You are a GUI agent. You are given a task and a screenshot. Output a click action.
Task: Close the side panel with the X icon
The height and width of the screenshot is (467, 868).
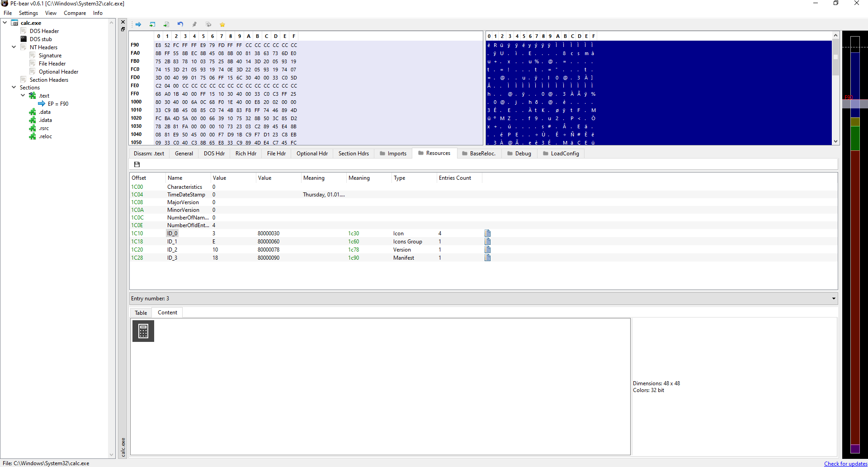[x=123, y=22]
